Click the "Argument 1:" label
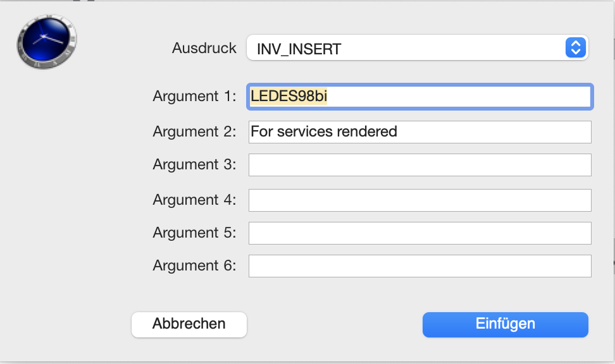 pyautogui.click(x=194, y=96)
